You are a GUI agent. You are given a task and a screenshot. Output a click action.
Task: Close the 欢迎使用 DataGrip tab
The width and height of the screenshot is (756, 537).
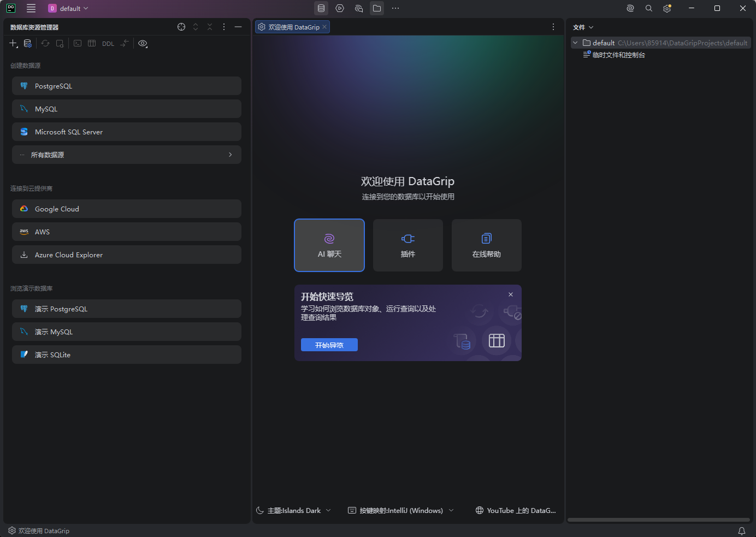[324, 27]
